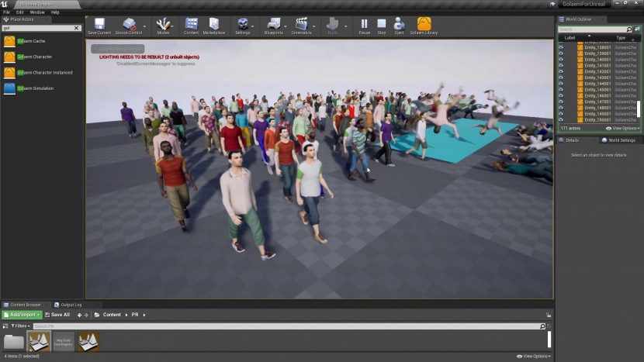
Task: Hide Entity_142001 in the outliner
Action: pos(561,71)
